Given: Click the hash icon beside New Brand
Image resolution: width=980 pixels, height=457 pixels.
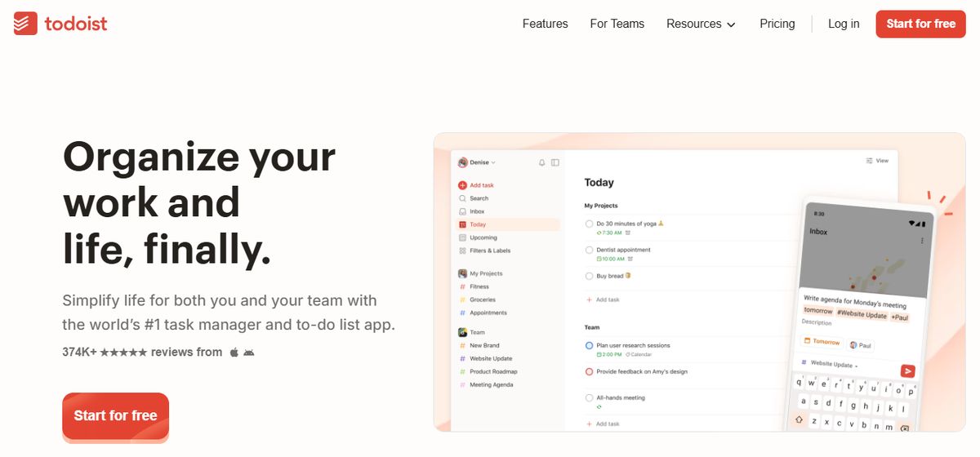Looking at the screenshot, I should [x=462, y=345].
